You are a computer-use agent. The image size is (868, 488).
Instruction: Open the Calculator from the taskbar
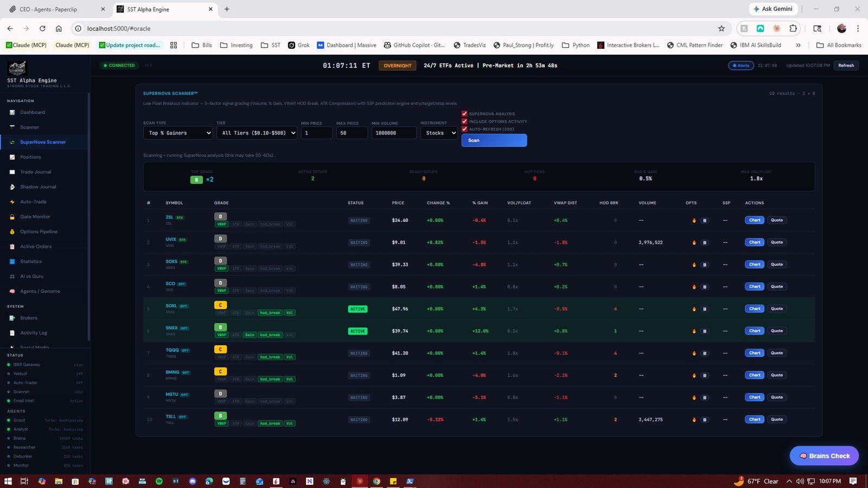point(242,481)
